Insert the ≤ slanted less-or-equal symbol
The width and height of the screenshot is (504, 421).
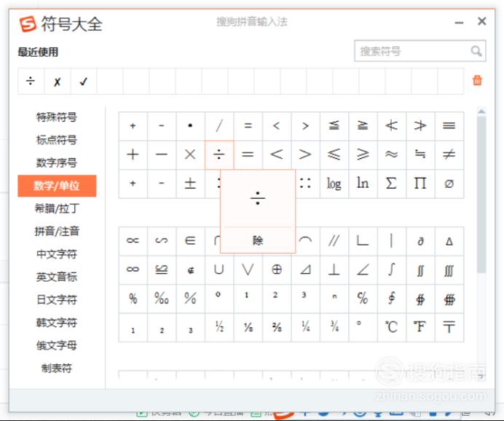point(334,154)
